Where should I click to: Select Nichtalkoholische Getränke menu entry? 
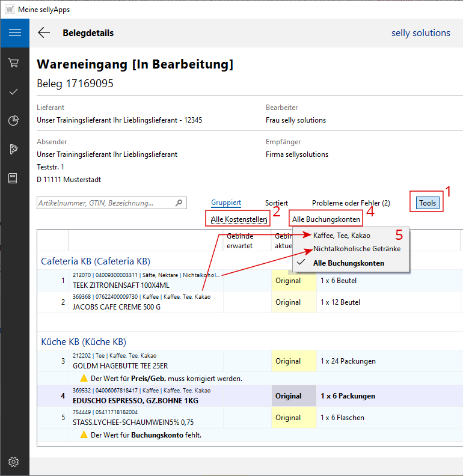click(x=356, y=248)
